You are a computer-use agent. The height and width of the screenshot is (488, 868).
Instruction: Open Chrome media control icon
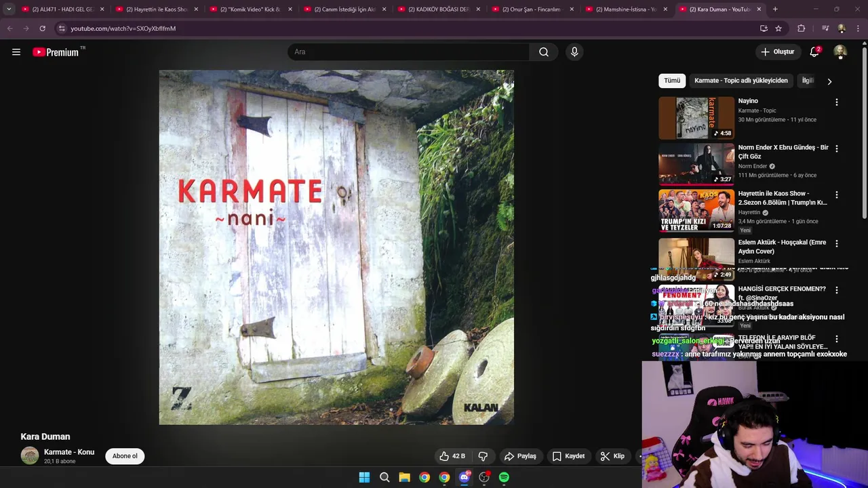[x=825, y=28]
